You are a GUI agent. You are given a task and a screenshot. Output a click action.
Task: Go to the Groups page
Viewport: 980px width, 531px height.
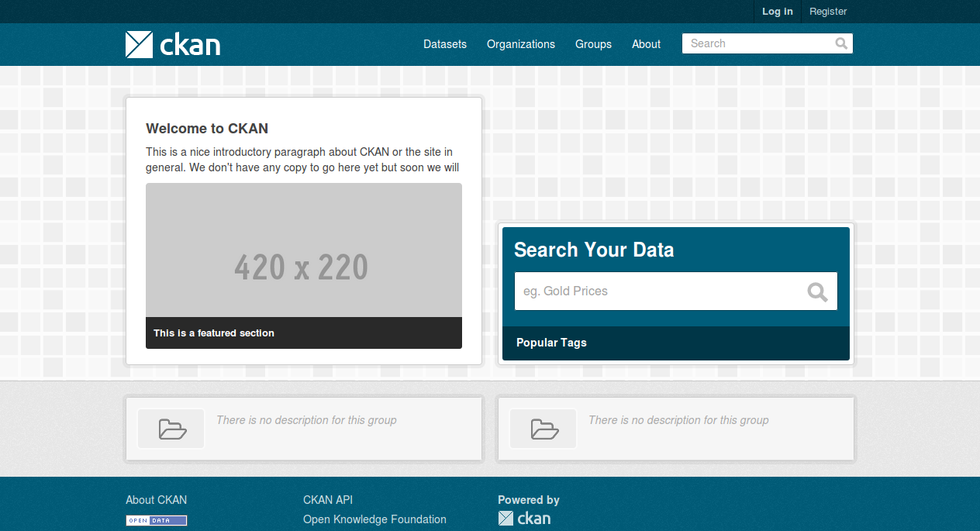tap(593, 44)
